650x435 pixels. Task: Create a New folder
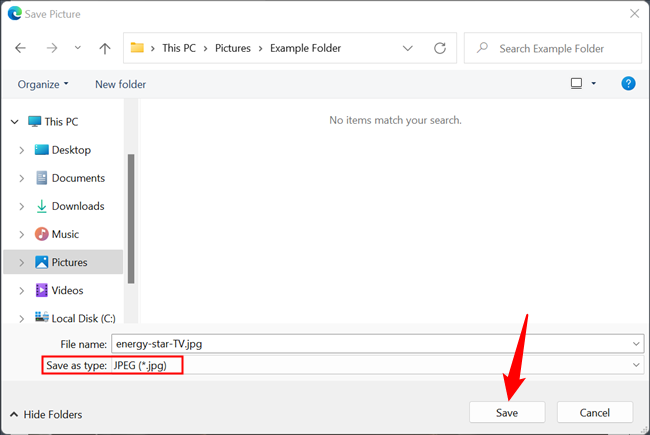pos(121,84)
